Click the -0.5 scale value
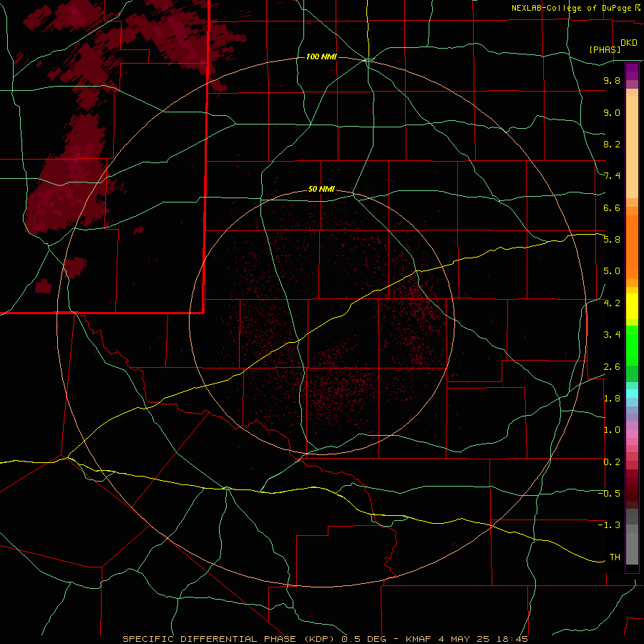The image size is (644, 644). (x=609, y=494)
